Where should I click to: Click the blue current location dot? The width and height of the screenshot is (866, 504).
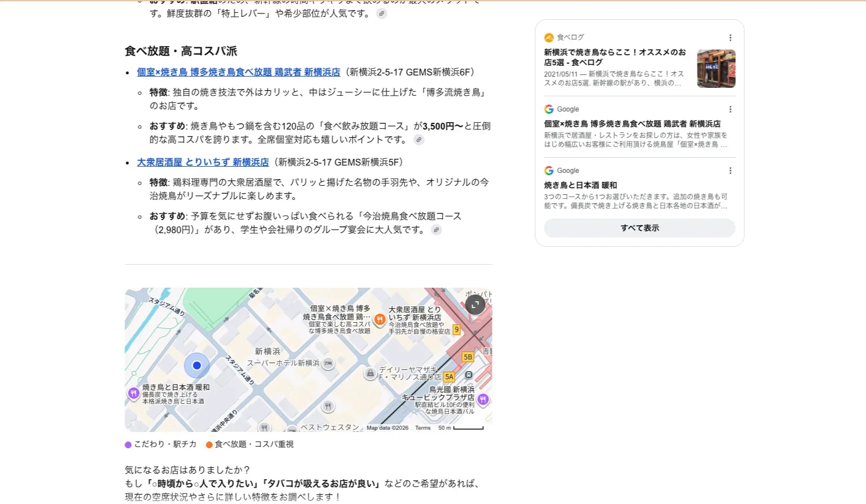pos(197,365)
